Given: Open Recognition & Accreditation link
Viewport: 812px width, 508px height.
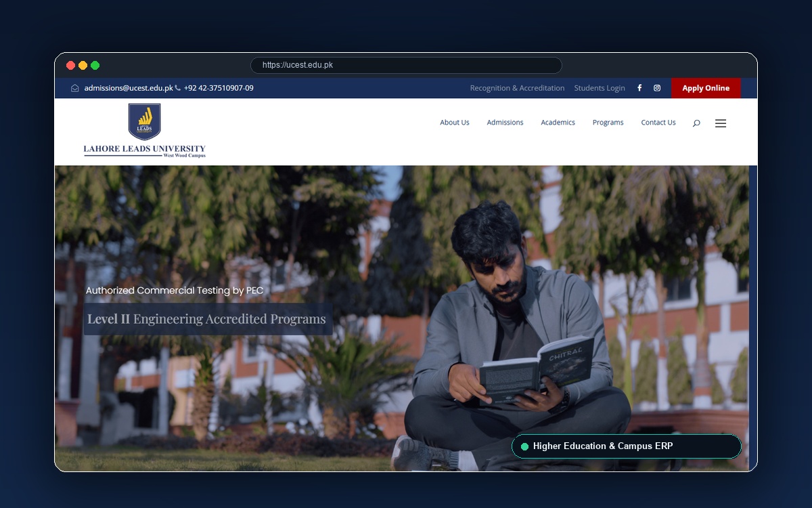Looking at the screenshot, I should click(x=517, y=88).
